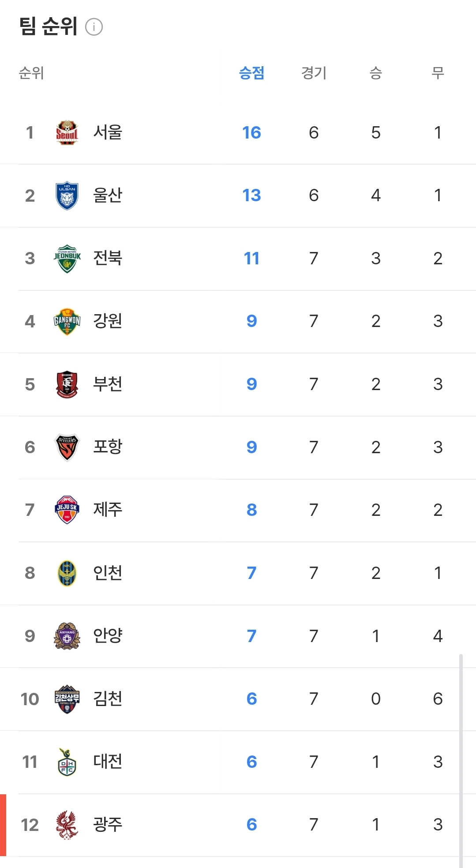Click the Pohang Steelers crest
The image size is (476, 868).
(67, 447)
